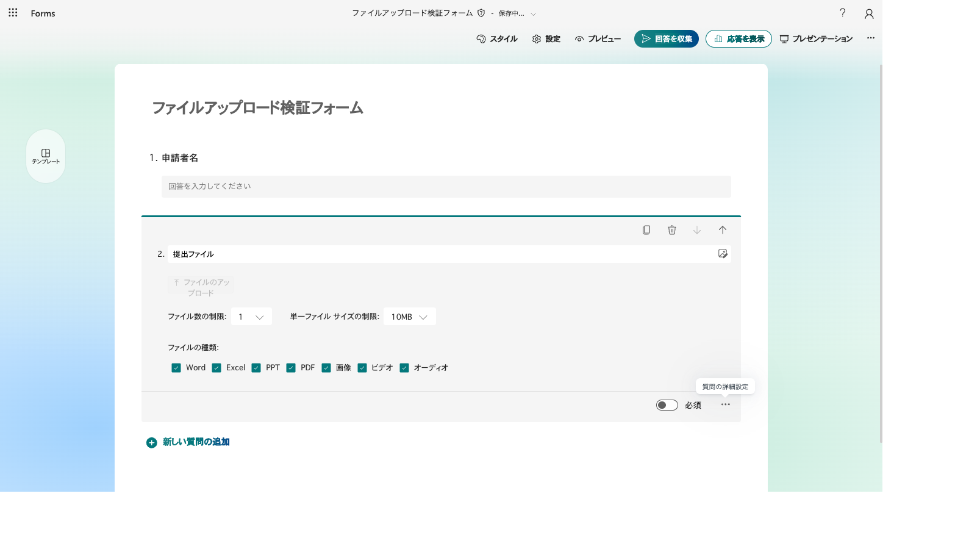Uncheck the PPT file type checkbox
Viewport: 980px width, 546px height.
click(x=256, y=368)
